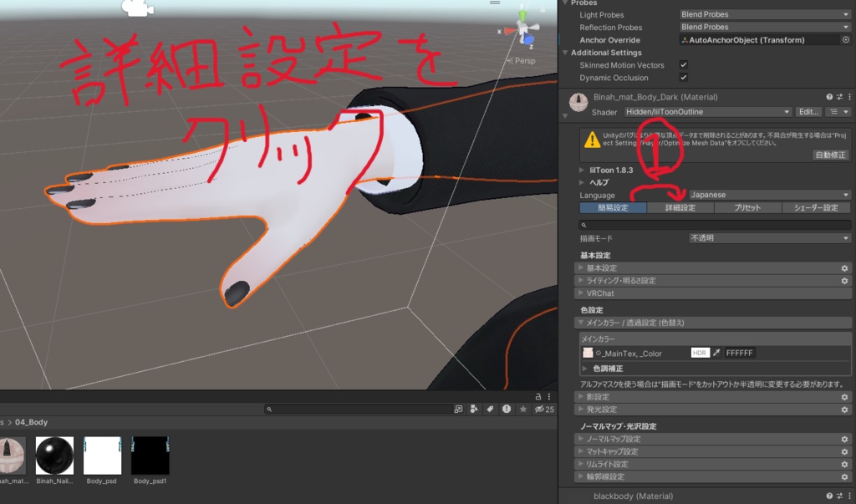This screenshot has width=856, height=504.
Task: Open gear menu for ノーマルマップ設定
Action: coord(844,439)
